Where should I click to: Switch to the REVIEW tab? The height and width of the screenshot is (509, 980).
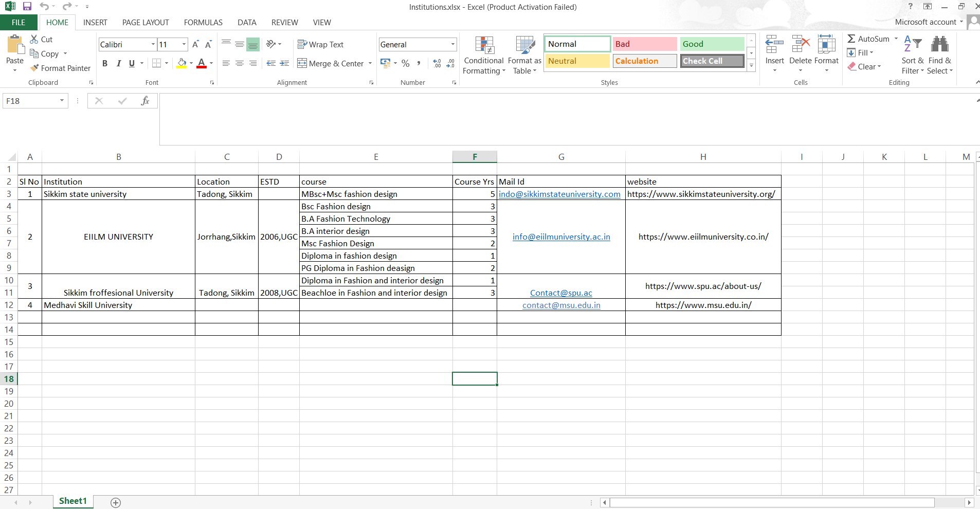[x=284, y=22]
